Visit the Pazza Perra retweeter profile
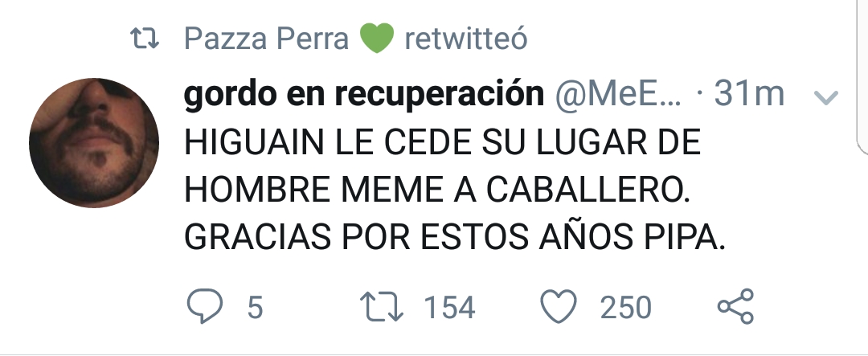Viewport: 868px width, 356px height. coord(266,39)
